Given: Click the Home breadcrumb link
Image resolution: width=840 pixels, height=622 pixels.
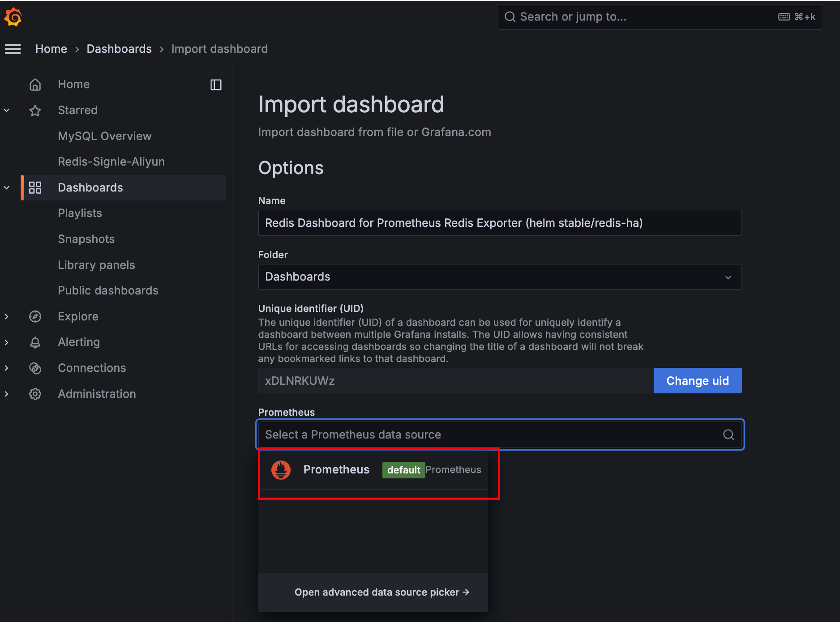Looking at the screenshot, I should pos(51,49).
